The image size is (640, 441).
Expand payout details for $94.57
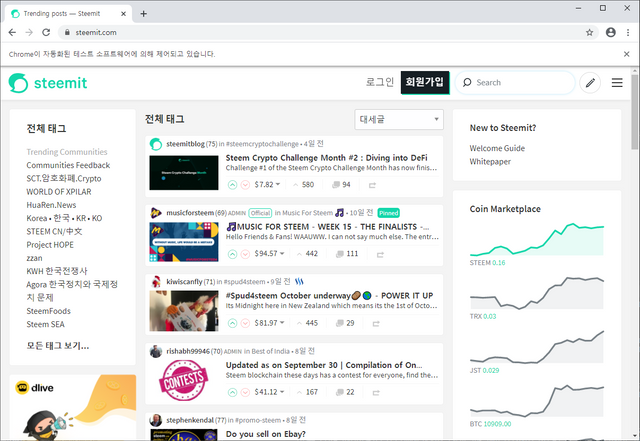click(x=269, y=254)
